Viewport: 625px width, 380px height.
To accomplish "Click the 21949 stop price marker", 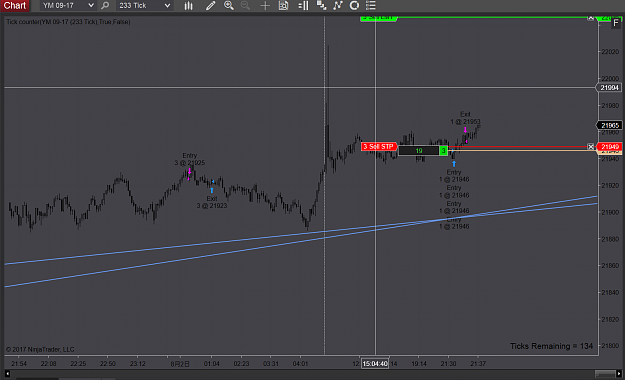I will (610, 147).
